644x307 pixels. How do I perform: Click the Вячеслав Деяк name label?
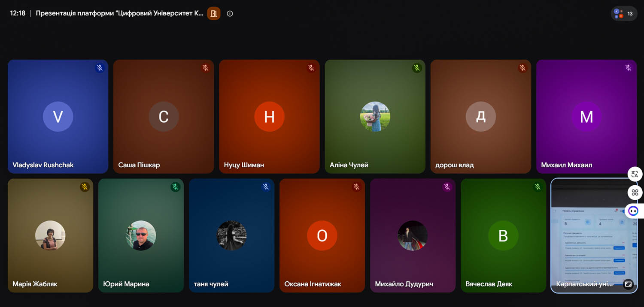[489, 284]
